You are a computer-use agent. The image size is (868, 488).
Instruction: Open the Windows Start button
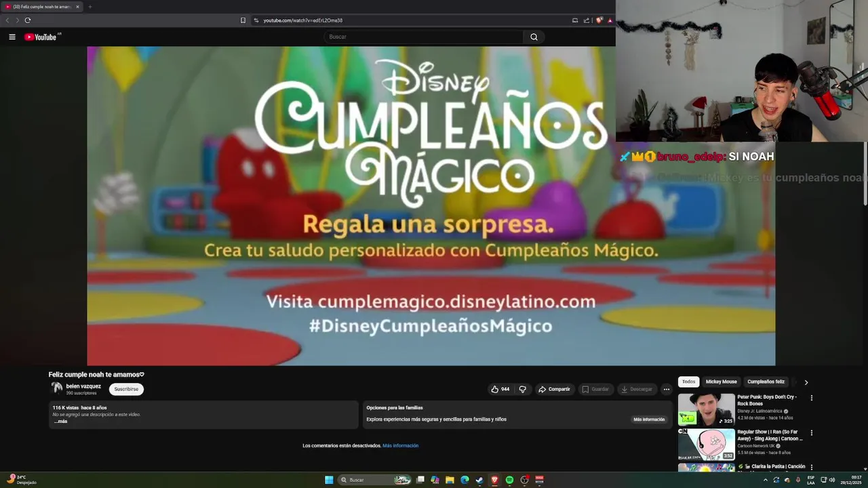tap(329, 480)
